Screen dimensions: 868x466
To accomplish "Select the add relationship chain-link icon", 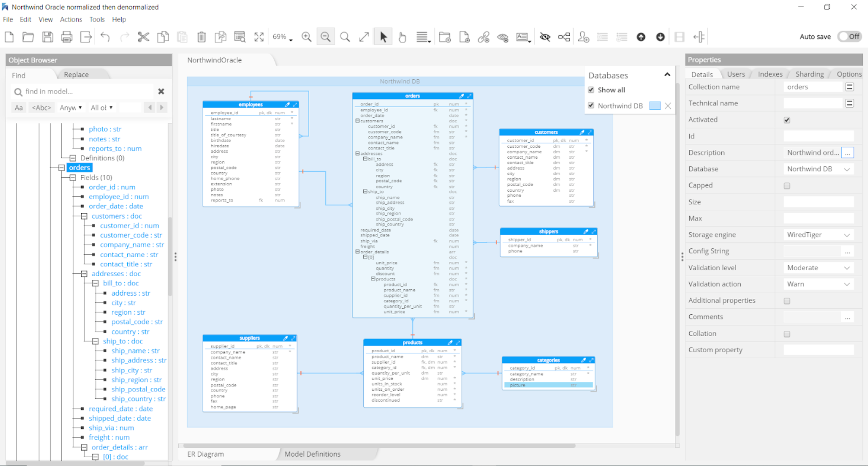I will point(483,37).
